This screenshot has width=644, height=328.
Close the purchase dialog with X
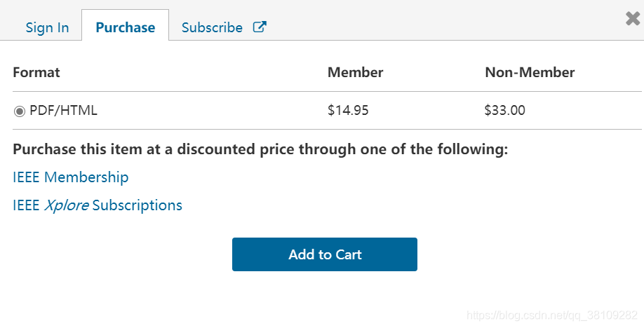click(632, 19)
